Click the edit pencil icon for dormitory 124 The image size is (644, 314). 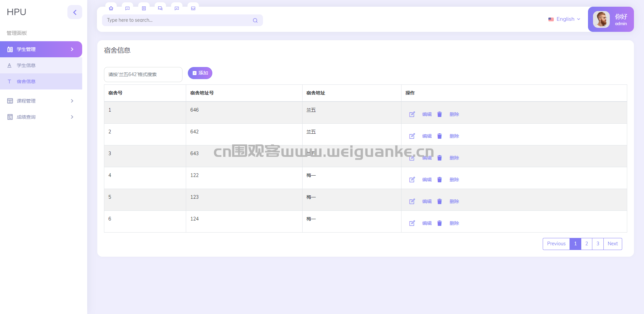(x=412, y=223)
